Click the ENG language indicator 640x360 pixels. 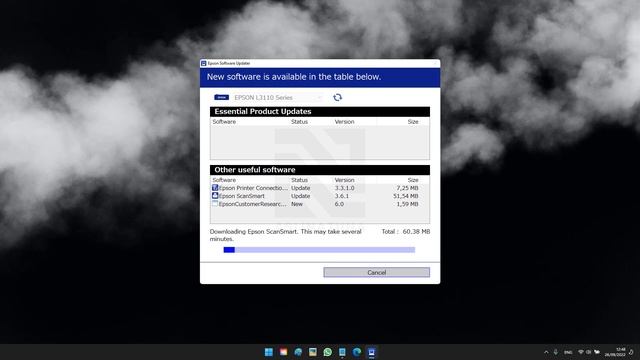tap(568, 352)
